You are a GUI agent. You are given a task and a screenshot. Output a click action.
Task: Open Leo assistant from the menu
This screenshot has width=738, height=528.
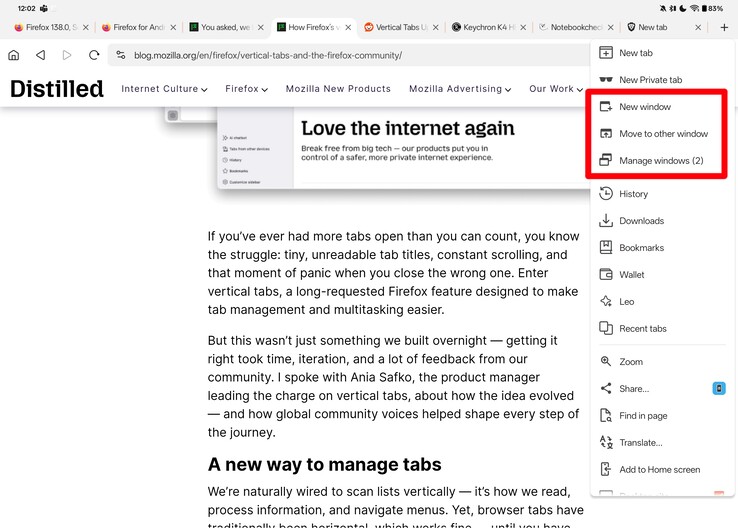tap(662, 301)
